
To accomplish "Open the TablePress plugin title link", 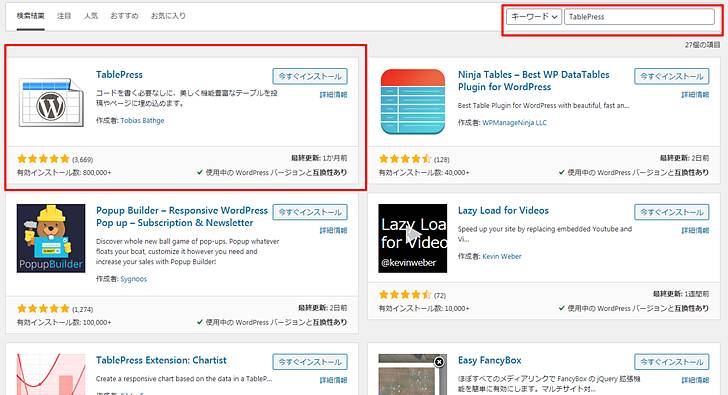I will (119, 74).
